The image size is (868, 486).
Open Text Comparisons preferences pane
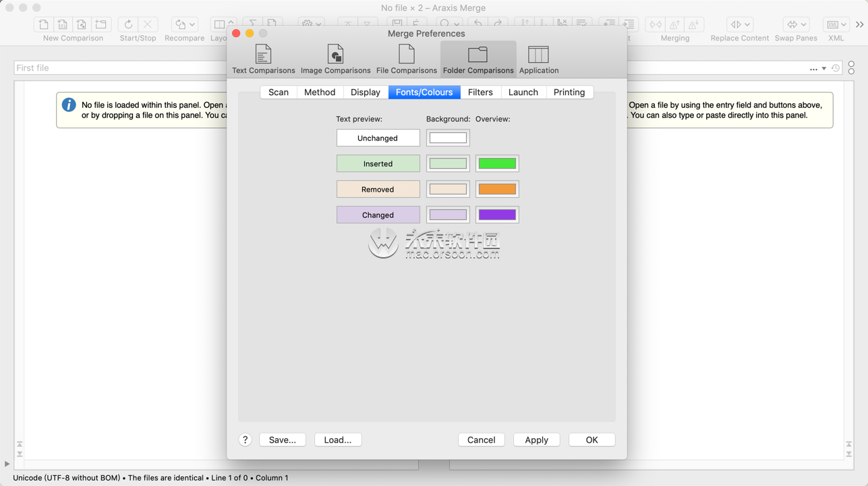pos(263,59)
